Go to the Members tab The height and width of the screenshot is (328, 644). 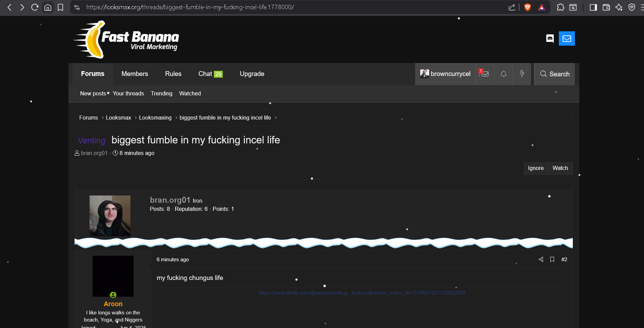[x=135, y=74]
